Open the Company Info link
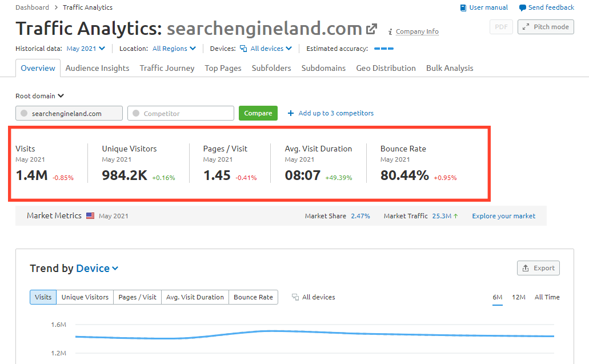Viewport: 589px width, 364px height. [417, 31]
